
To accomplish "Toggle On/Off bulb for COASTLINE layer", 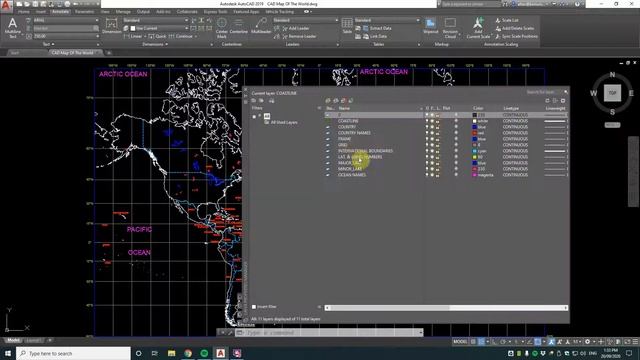I will [x=427, y=121].
